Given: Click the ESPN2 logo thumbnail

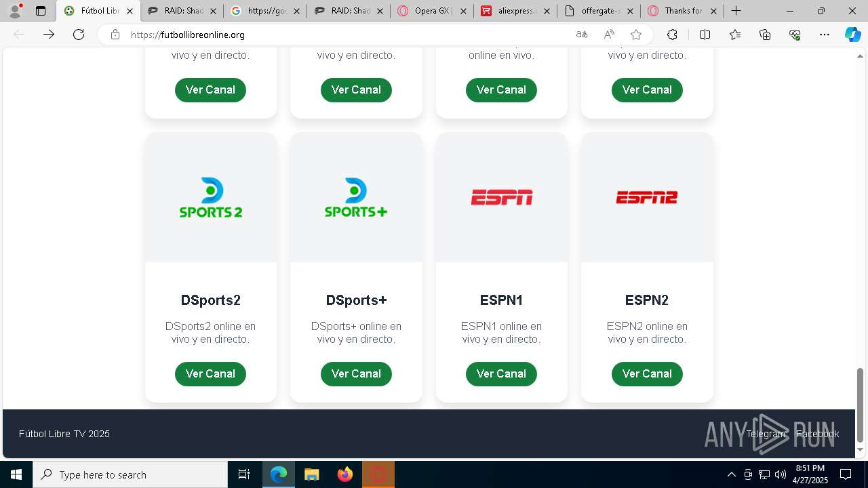Looking at the screenshot, I should (x=647, y=197).
